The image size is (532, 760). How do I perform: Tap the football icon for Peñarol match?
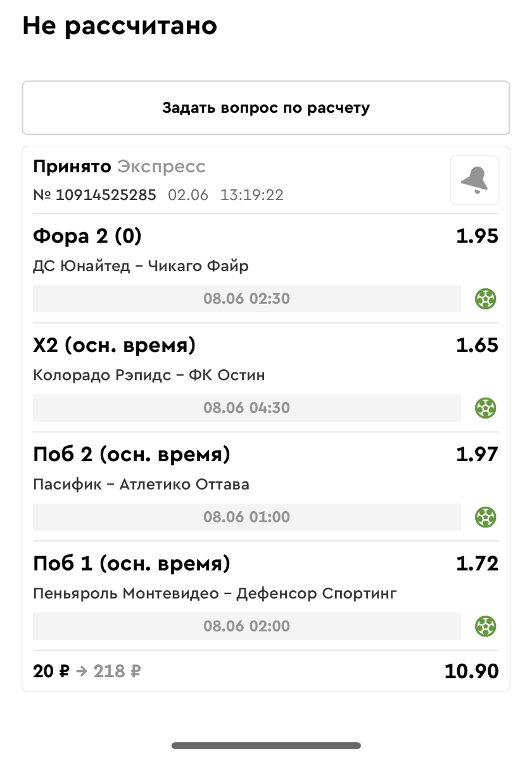coord(486,626)
